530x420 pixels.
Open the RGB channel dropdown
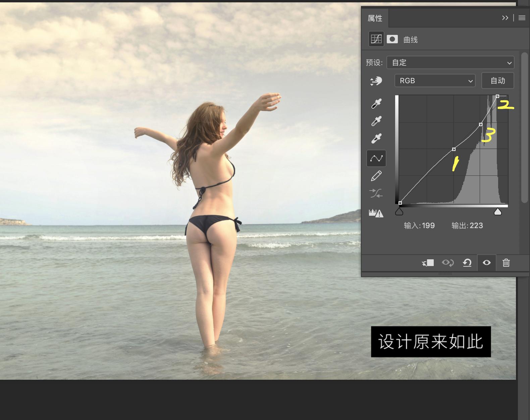435,81
